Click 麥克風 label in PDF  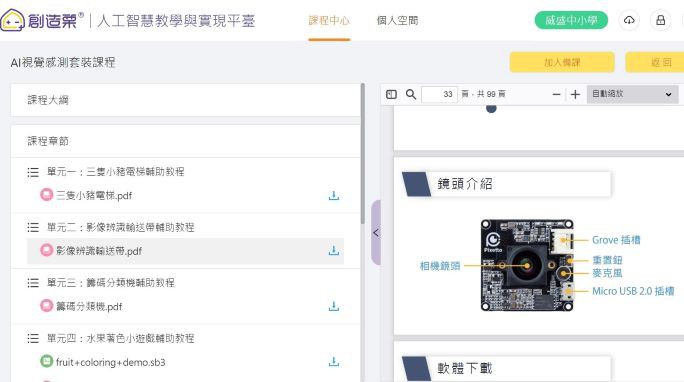[607, 273]
